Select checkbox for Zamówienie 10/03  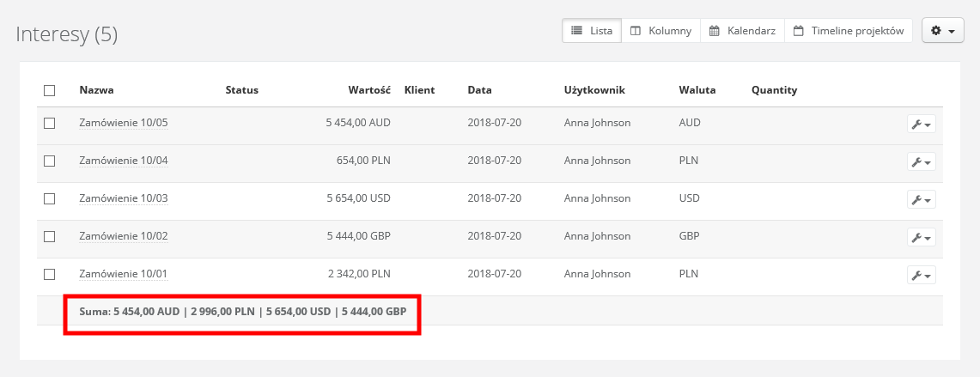click(49, 198)
